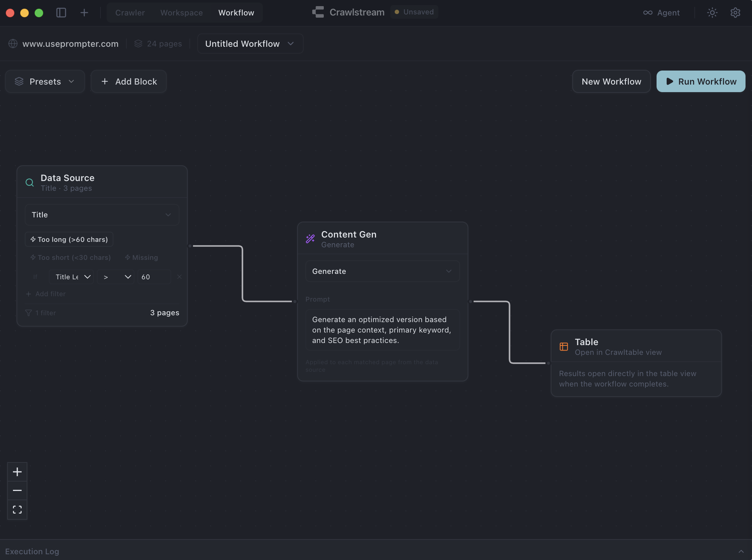Click the Table block icon
Image resolution: width=752 pixels, height=560 pixels.
(x=564, y=346)
